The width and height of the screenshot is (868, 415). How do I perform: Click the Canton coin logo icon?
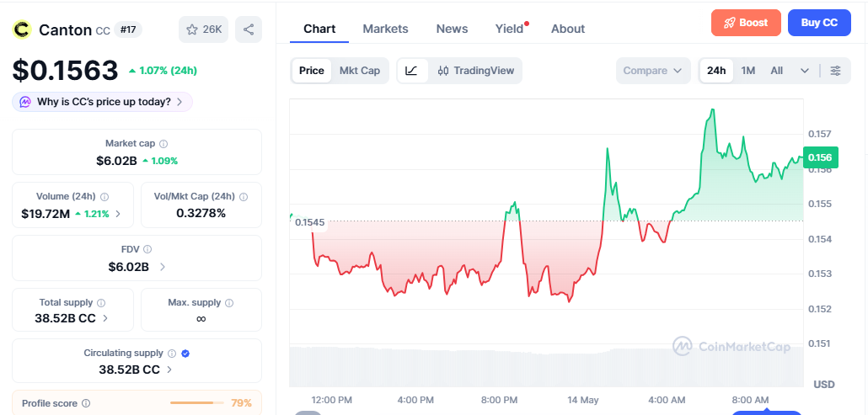point(23,29)
